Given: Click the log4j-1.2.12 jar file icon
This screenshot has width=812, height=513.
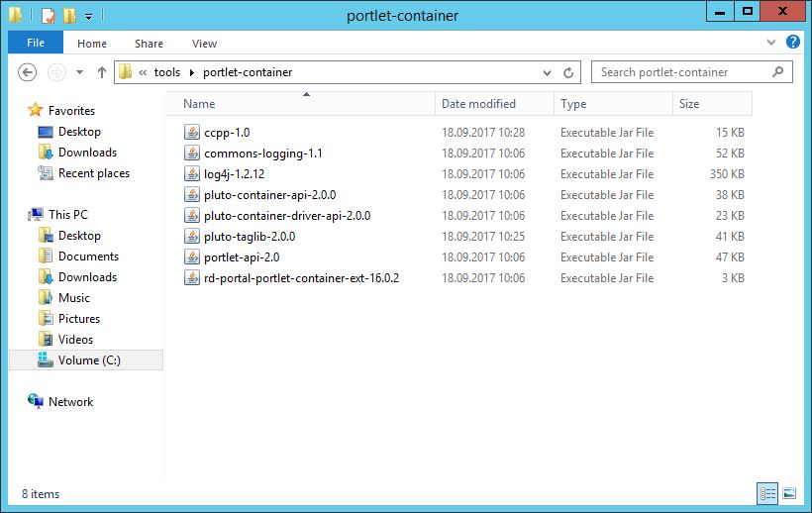Looking at the screenshot, I should (x=191, y=174).
